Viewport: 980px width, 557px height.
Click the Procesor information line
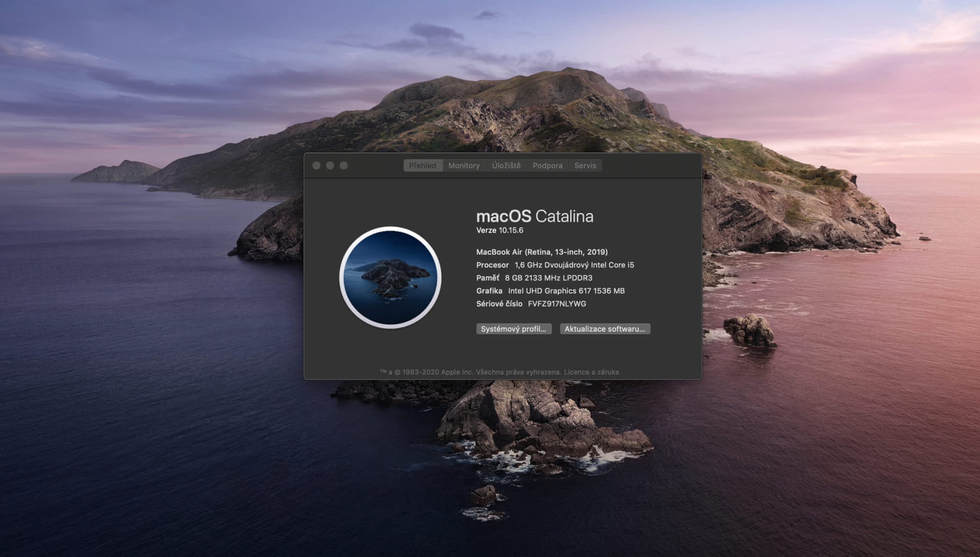click(x=555, y=265)
